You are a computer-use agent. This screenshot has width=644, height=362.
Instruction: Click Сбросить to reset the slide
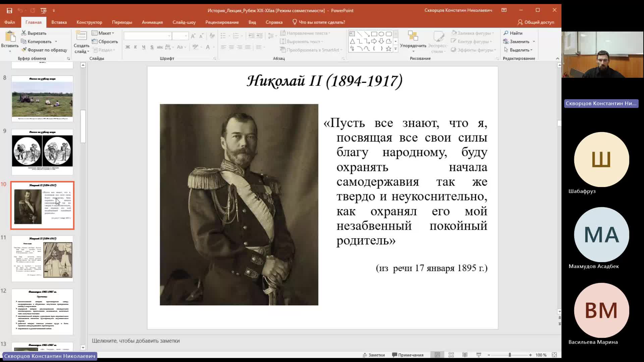pos(105,42)
